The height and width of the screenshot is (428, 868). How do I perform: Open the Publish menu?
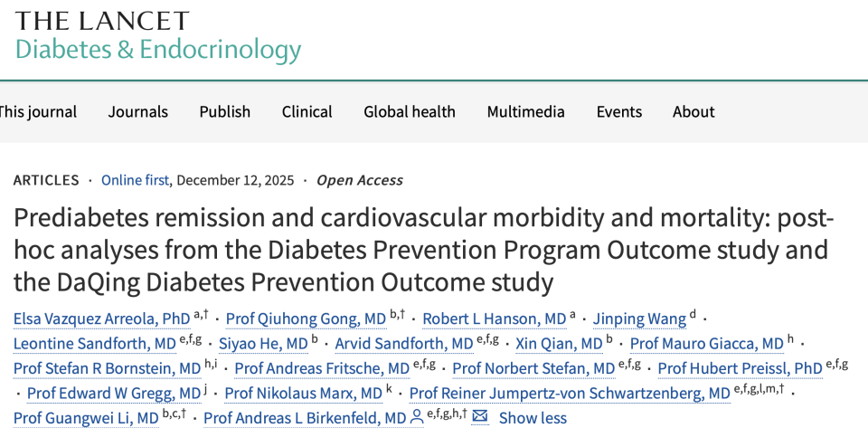[225, 111]
